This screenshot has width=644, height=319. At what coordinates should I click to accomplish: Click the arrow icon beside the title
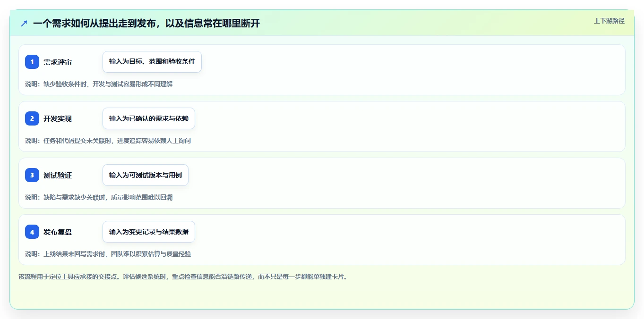(24, 23)
